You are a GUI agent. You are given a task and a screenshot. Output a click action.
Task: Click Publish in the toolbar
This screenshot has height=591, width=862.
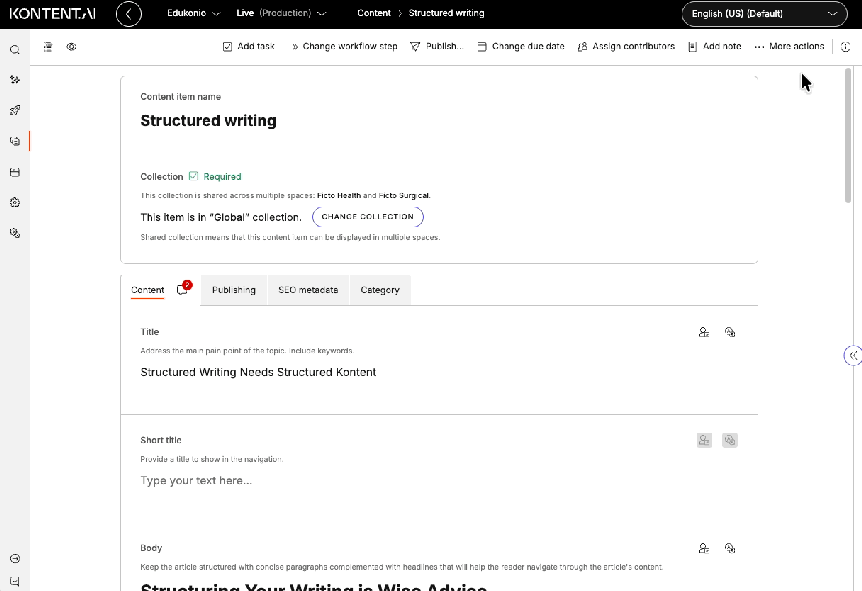tap(436, 47)
